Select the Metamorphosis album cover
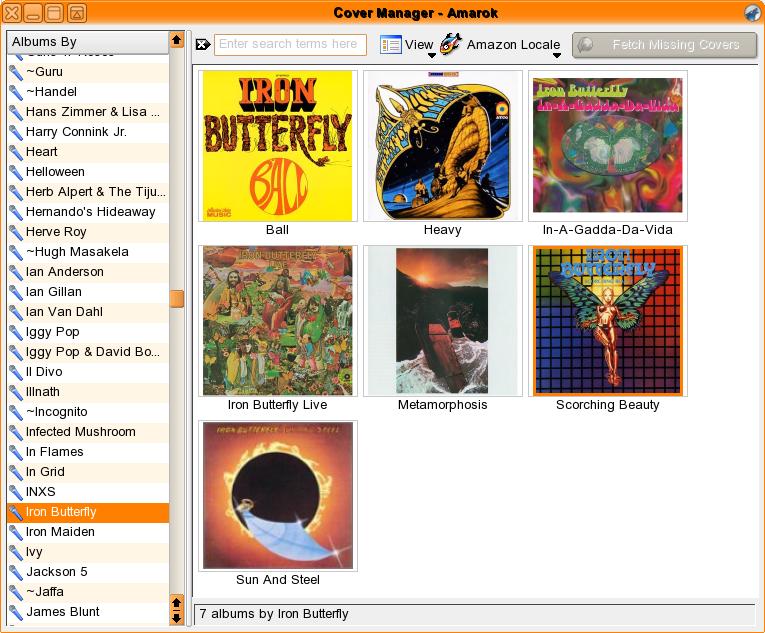 443,321
